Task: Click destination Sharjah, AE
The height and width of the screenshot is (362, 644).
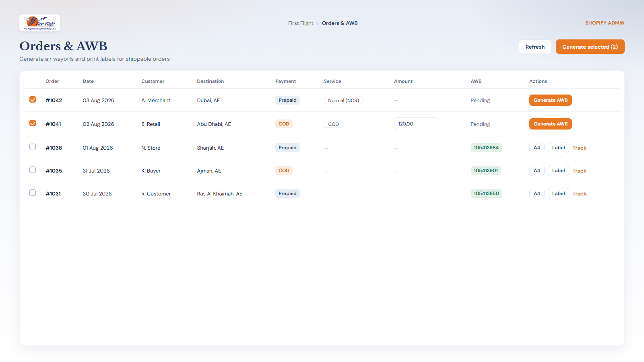Action: tap(210, 148)
